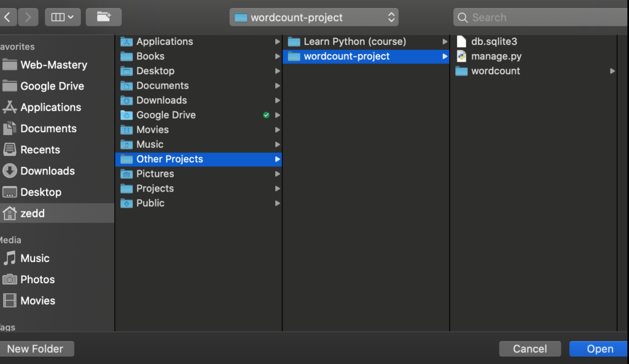Screen dimensions: 629x364
Task: Open the wordcount-project path popup menu
Action: pyautogui.click(x=314, y=17)
